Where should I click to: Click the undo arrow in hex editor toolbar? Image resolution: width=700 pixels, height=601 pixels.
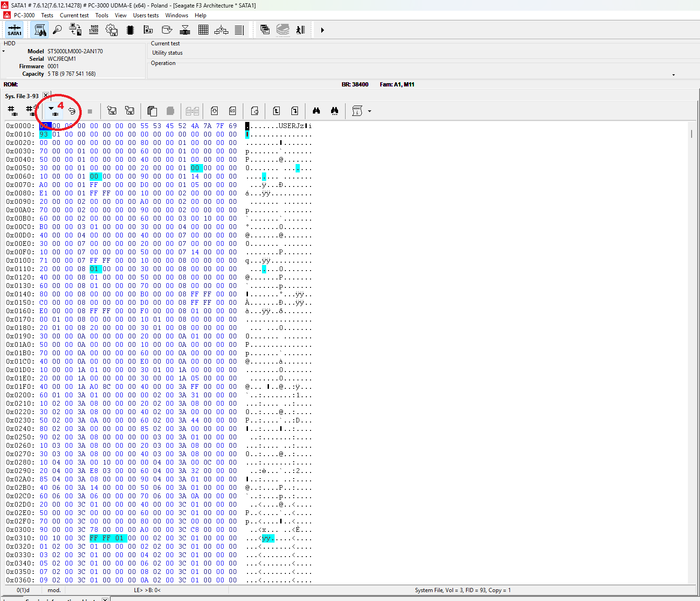click(72, 111)
